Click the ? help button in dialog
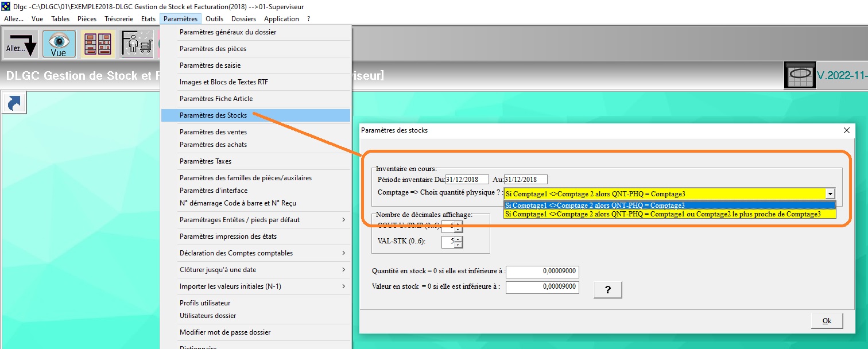868x349 pixels. 608,290
